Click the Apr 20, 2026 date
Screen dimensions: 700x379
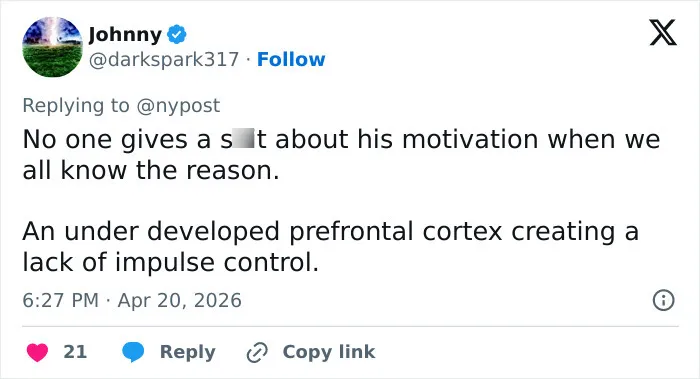179,300
